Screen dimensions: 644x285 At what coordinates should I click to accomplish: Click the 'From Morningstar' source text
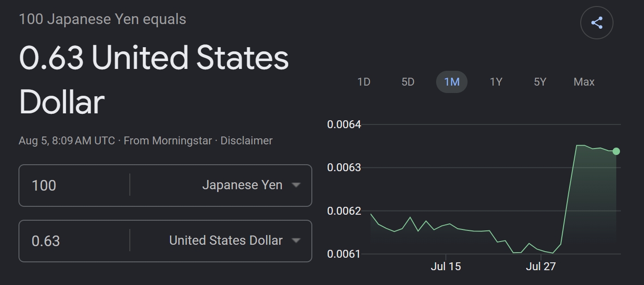168,141
